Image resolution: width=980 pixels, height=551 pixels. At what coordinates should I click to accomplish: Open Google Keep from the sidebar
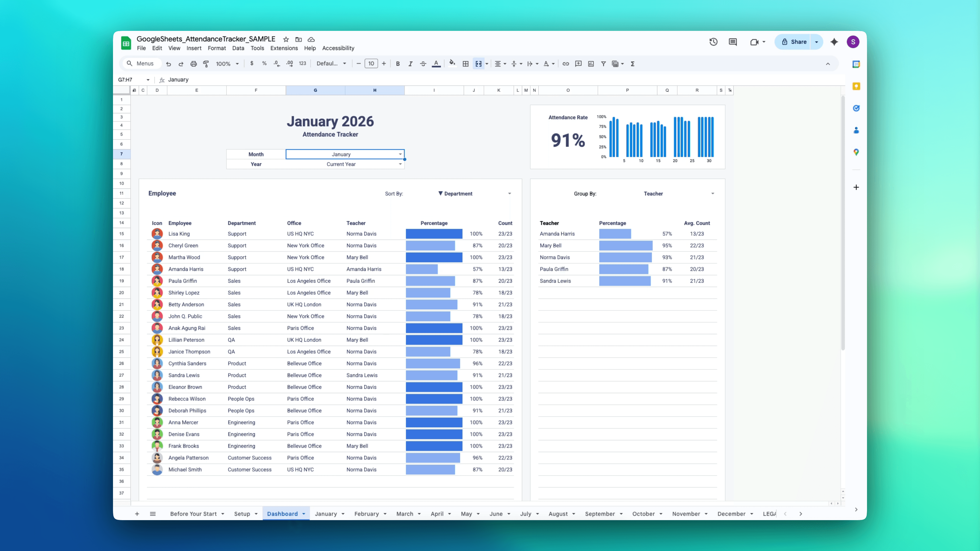856,86
